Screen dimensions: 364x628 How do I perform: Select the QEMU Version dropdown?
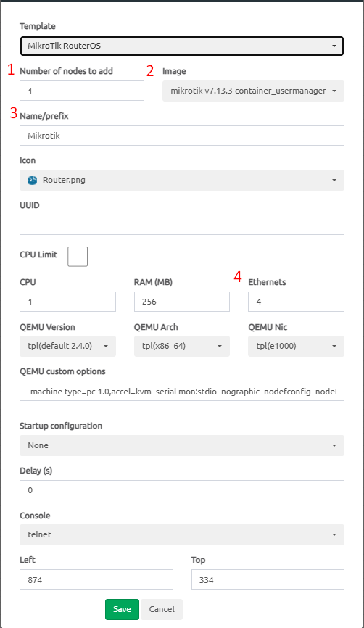click(67, 346)
